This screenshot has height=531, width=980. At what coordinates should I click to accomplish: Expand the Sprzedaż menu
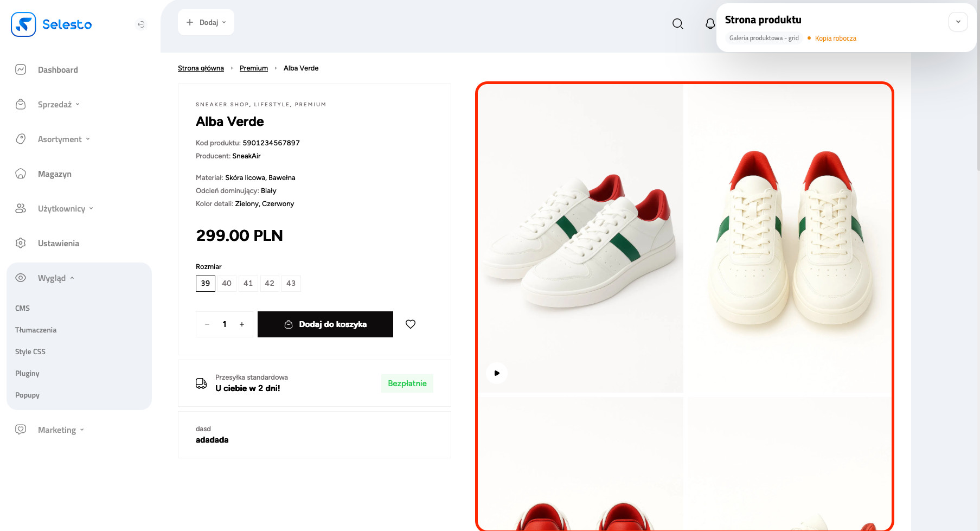point(59,105)
